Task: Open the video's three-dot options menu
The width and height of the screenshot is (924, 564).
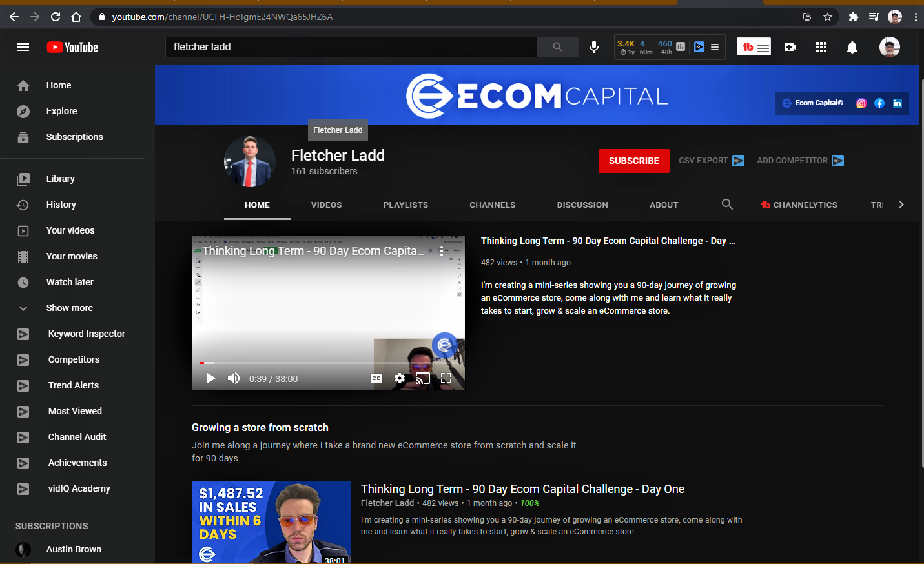Action: 442,250
